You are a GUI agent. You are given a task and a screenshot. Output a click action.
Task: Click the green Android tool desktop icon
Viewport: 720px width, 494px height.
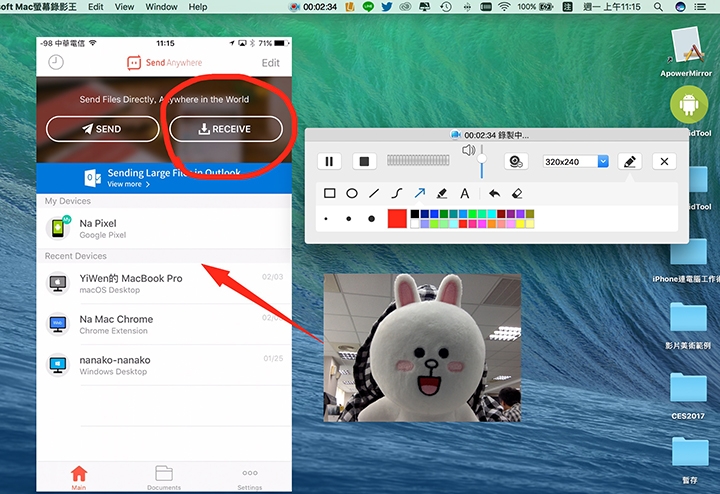pyautogui.click(x=689, y=105)
